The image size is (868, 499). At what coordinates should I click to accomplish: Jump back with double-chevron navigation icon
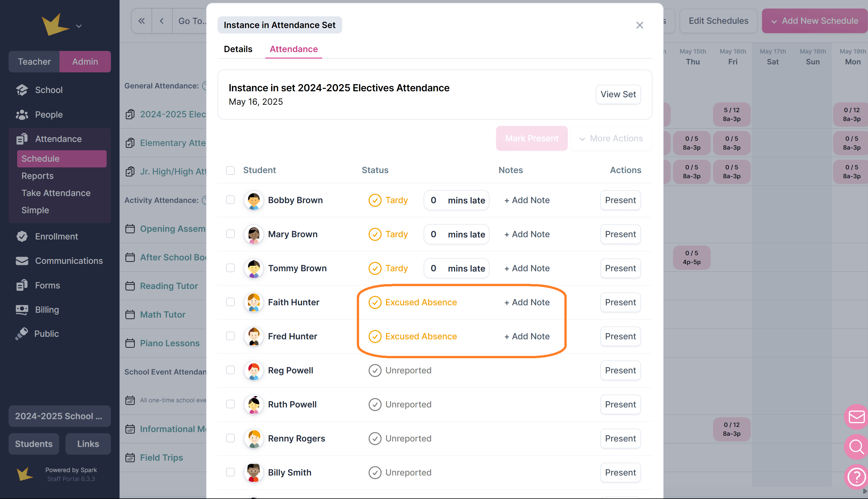coord(142,21)
